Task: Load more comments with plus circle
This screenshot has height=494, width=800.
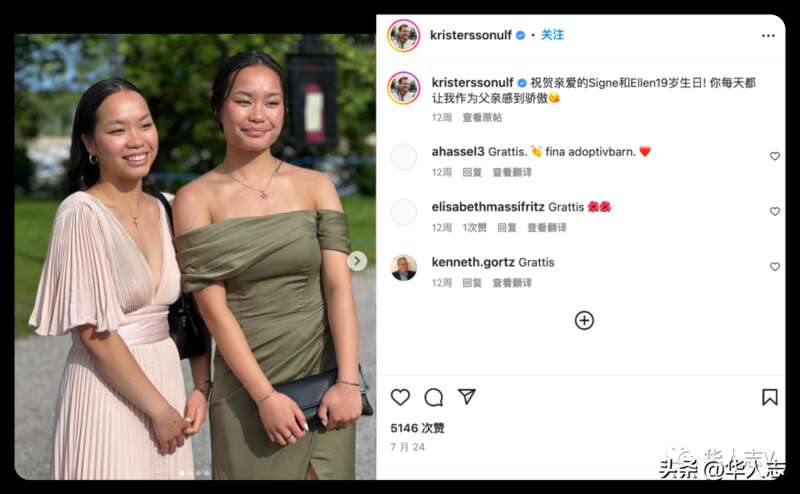Action: (584, 320)
